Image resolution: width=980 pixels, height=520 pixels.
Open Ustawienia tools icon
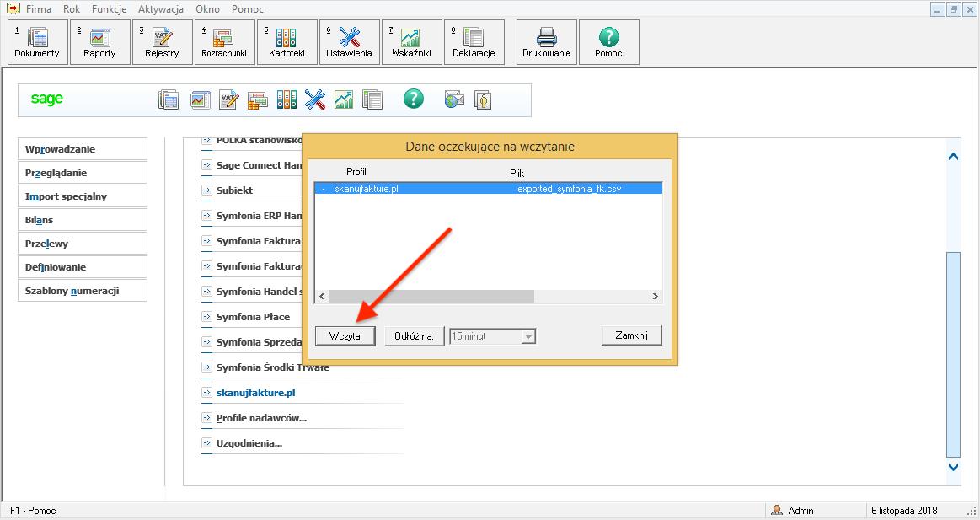(349, 42)
